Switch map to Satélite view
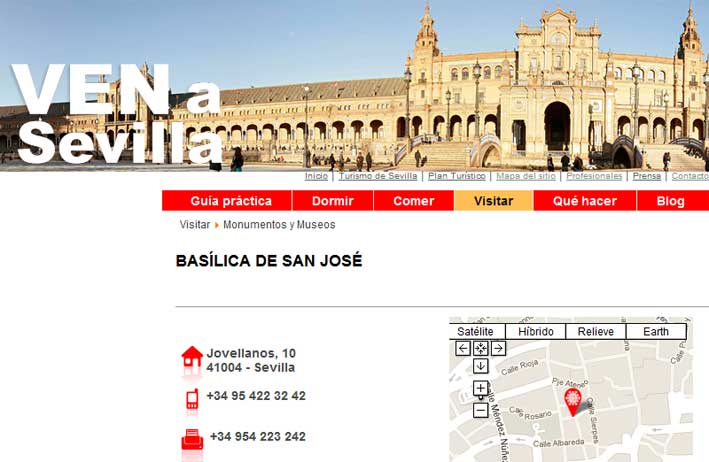 (x=476, y=331)
